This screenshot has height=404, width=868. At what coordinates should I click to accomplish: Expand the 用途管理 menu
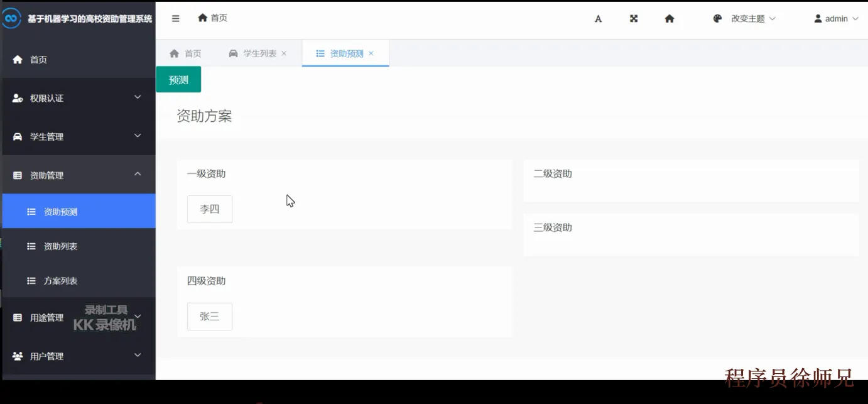click(79, 318)
